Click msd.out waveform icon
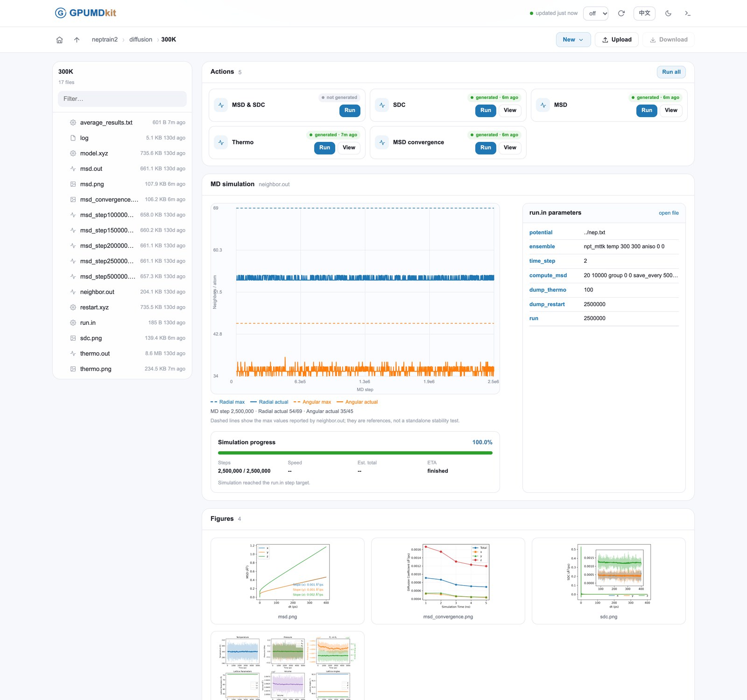The image size is (747, 700). click(x=73, y=169)
